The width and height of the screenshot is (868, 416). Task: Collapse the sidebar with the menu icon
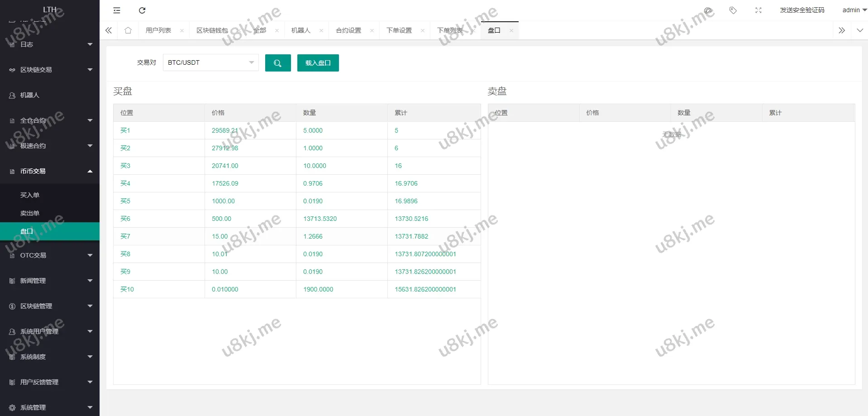(x=117, y=10)
